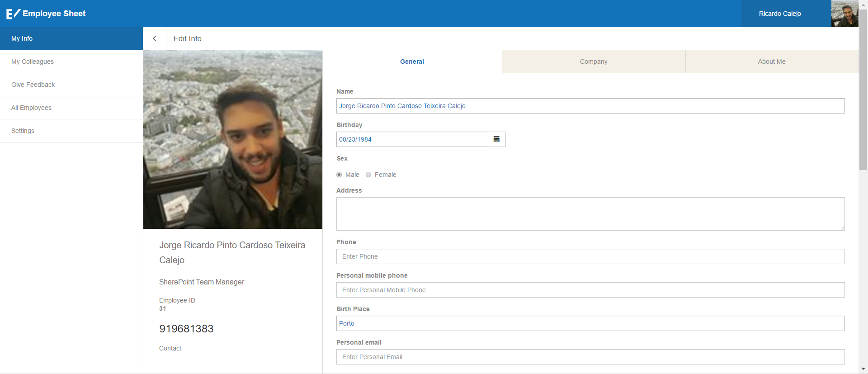868x374 pixels.
Task: Switch to the About Me tab
Action: pyautogui.click(x=772, y=62)
